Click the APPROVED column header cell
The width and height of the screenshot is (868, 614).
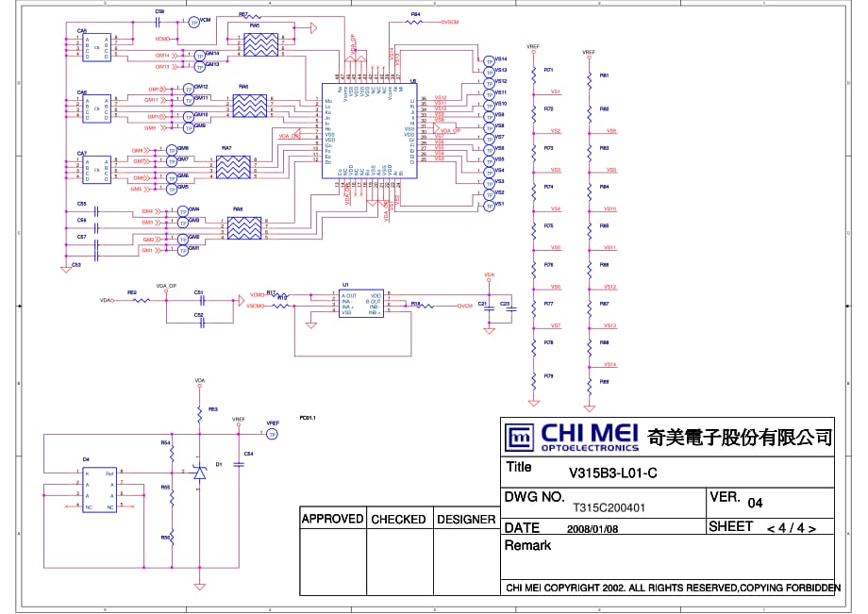[x=332, y=519]
